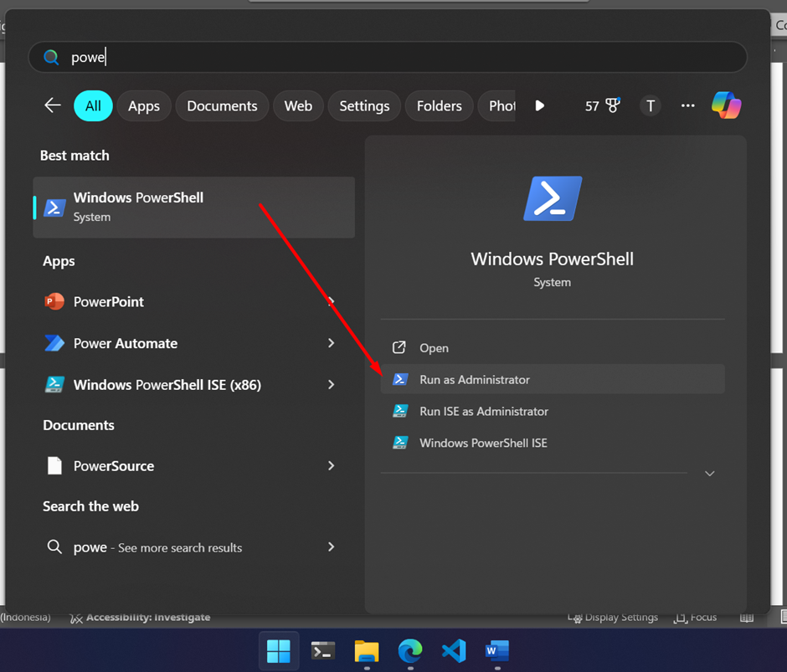Switch to the Folders filter tab
The height and width of the screenshot is (672, 787).
pos(440,106)
